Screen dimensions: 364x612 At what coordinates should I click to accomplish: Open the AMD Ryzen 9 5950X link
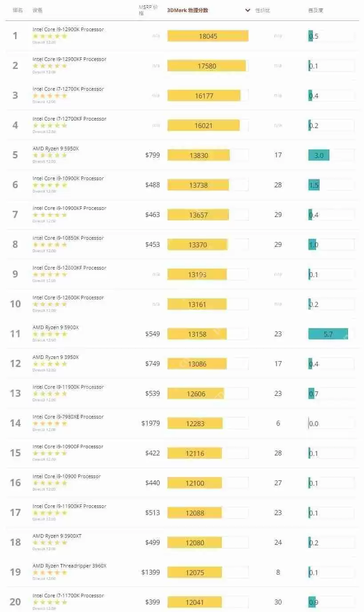point(56,149)
